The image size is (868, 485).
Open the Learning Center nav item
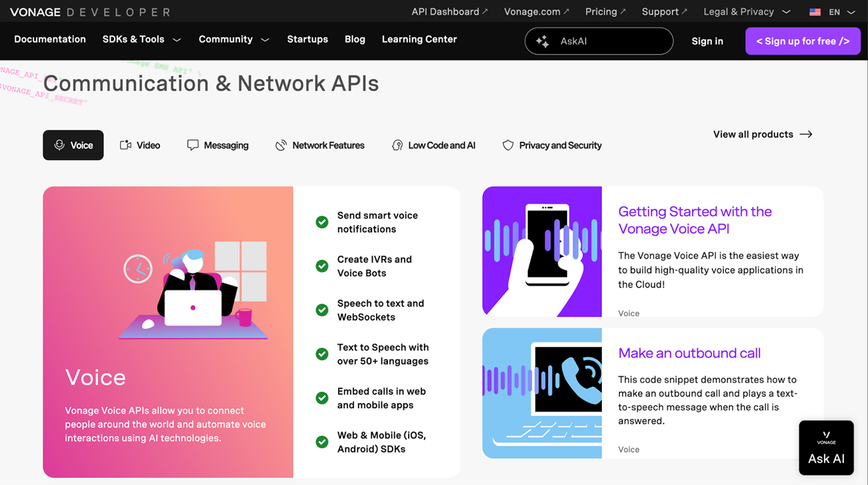419,39
